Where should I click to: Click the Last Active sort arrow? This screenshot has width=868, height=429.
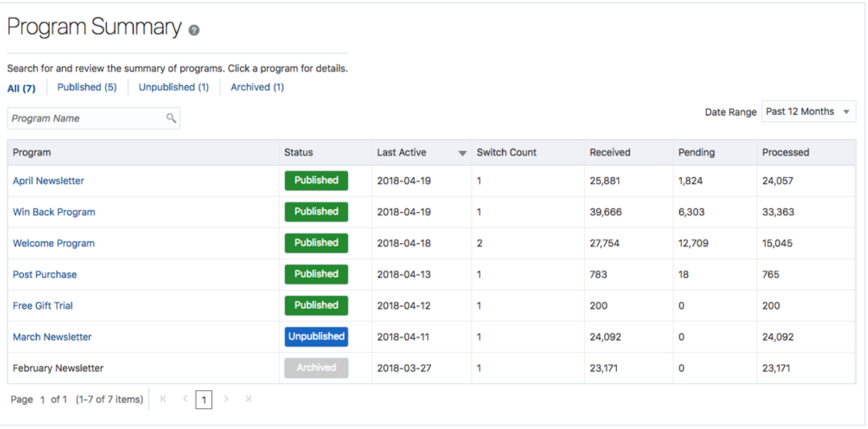pos(462,153)
